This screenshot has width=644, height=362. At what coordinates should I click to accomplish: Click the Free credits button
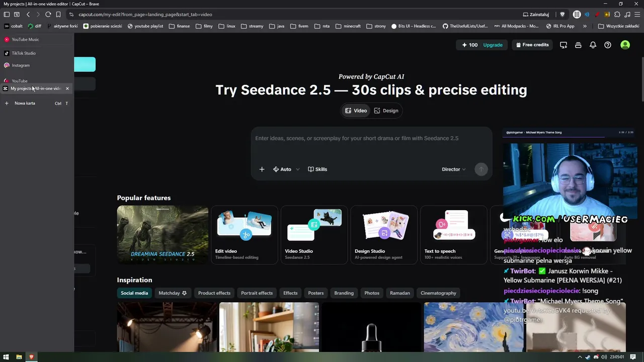tap(532, 45)
